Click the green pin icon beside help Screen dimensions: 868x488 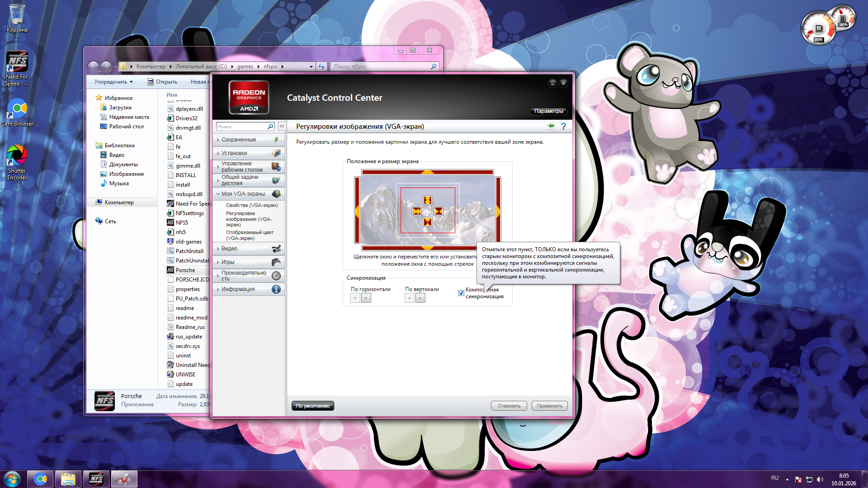(551, 127)
